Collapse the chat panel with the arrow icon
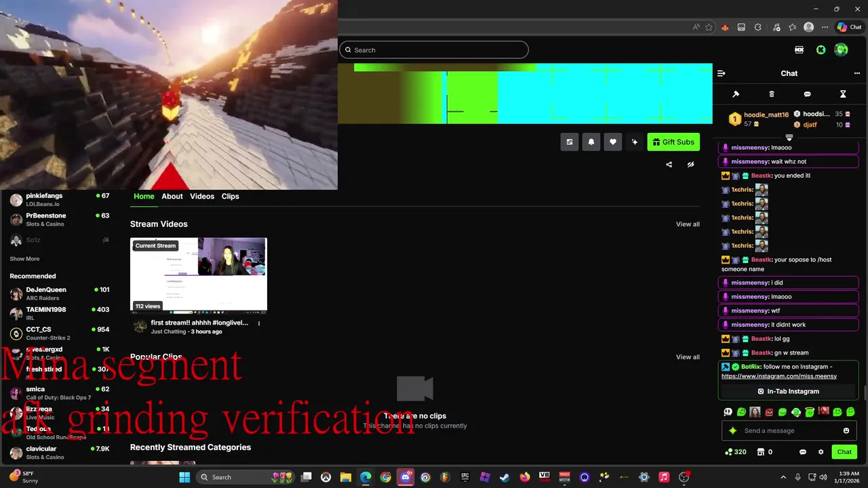Viewport: 868px width, 488px height. (x=721, y=73)
